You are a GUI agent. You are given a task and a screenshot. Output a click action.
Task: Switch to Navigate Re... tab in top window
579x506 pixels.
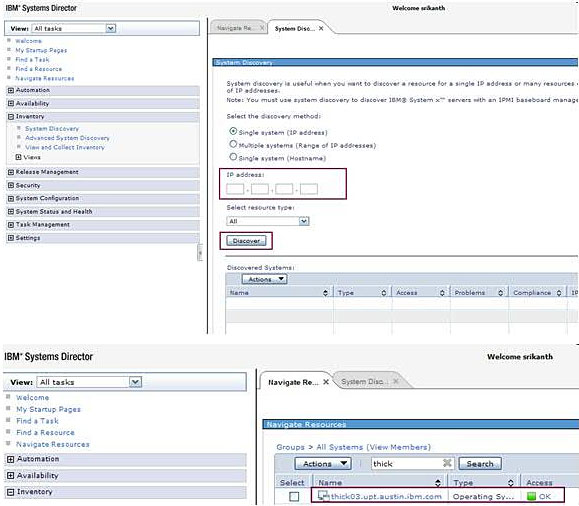[x=234, y=28]
